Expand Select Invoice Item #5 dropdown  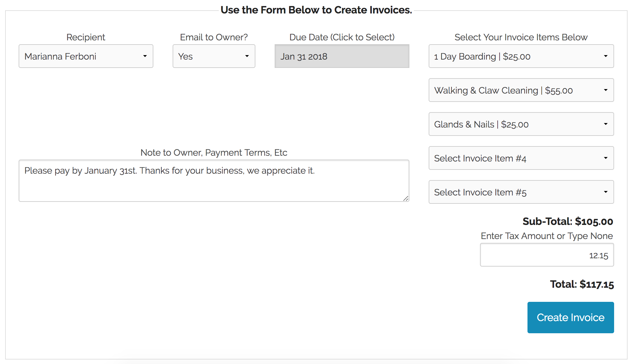click(513, 192)
